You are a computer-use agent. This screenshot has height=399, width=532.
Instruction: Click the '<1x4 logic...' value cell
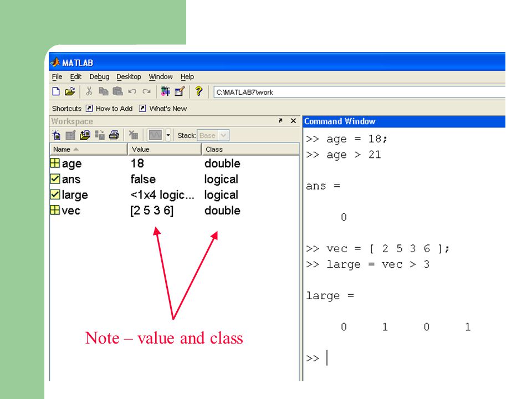(162, 195)
